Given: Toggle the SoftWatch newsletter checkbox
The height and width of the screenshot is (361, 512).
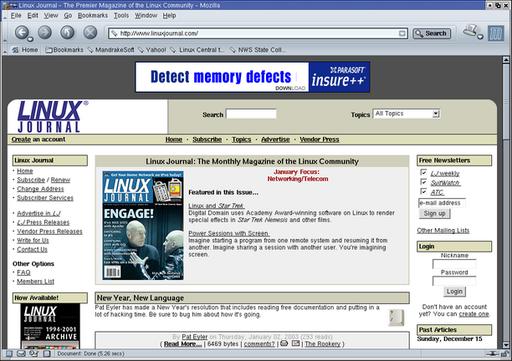Looking at the screenshot, I should tap(423, 182).
